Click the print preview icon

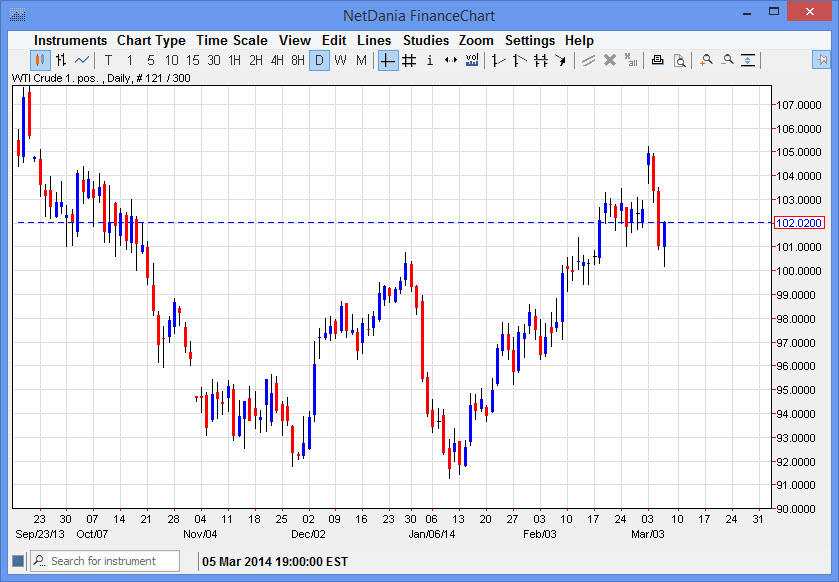point(679,60)
